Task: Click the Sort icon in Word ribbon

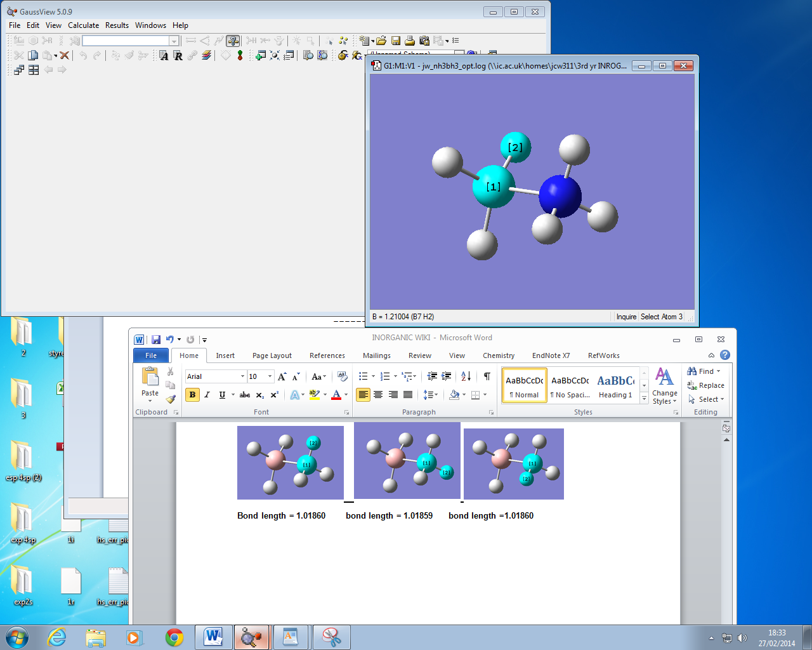Action: (x=466, y=376)
